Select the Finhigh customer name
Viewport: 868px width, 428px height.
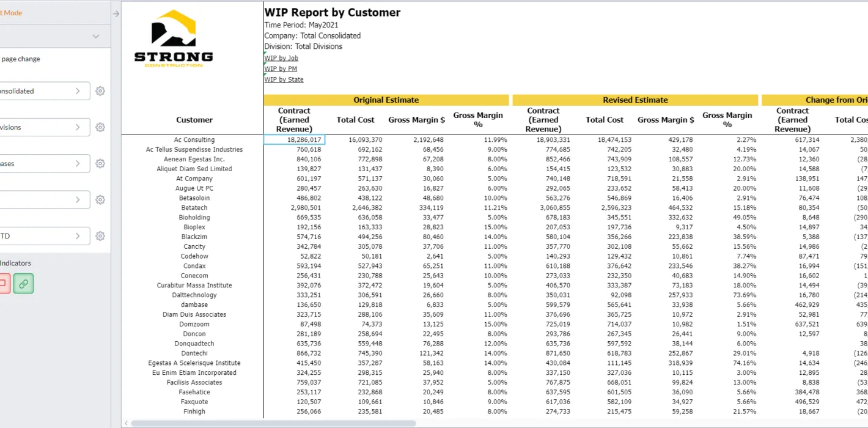194,411
